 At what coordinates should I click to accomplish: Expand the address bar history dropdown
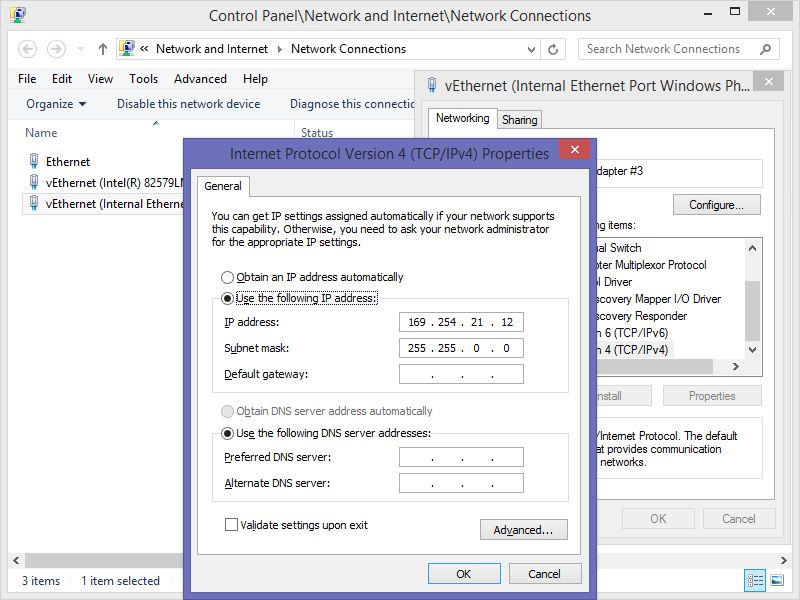point(530,49)
